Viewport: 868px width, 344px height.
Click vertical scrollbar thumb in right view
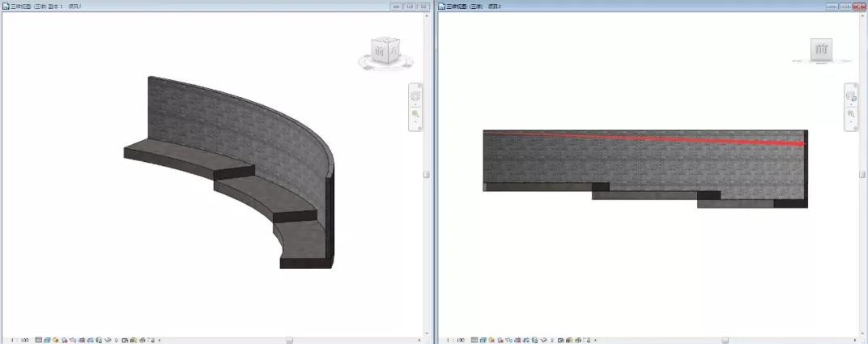click(862, 174)
